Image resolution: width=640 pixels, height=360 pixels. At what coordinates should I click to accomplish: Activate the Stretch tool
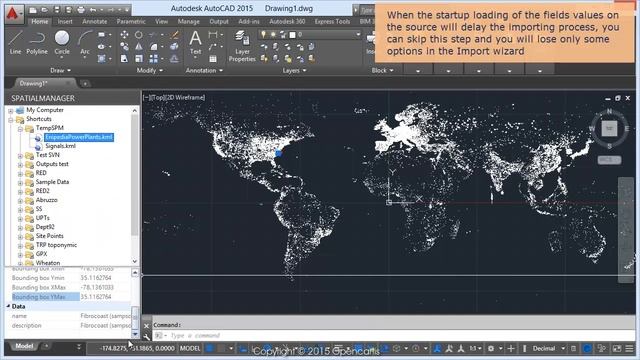124,59
